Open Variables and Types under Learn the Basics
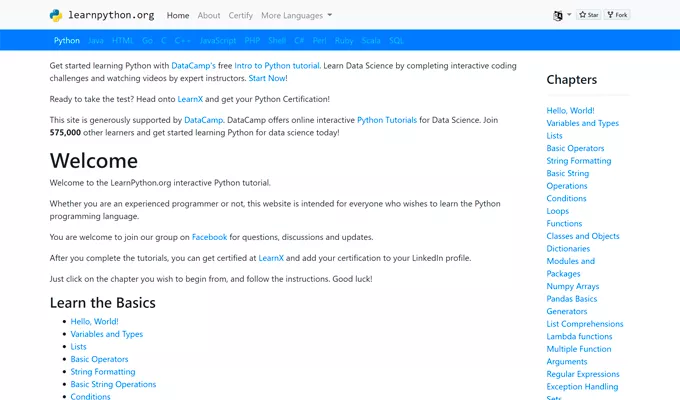 tap(107, 334)
